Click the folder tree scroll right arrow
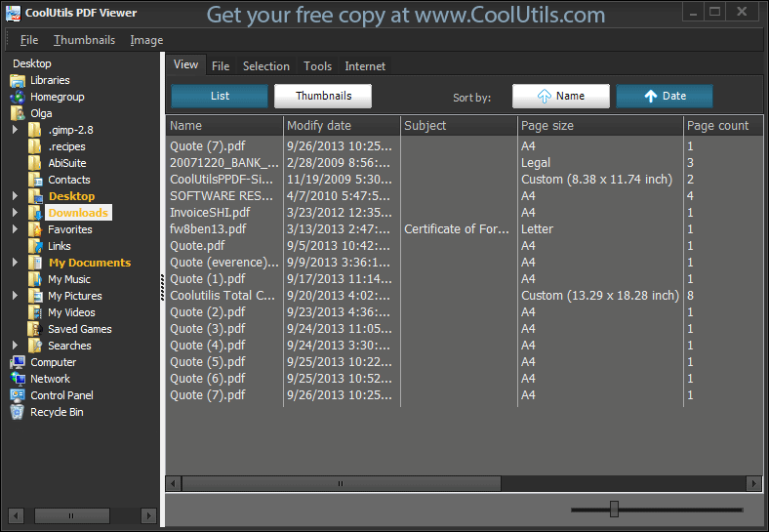 (148, 515)
